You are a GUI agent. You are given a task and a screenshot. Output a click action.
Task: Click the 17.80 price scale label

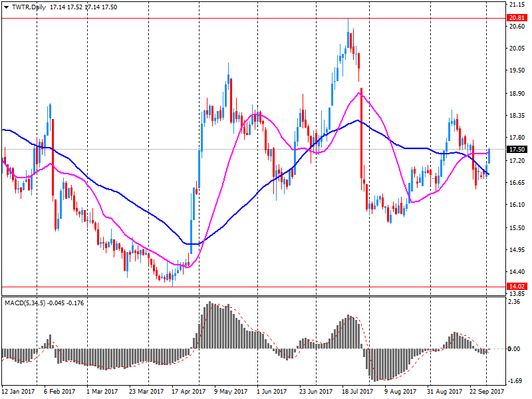coord(517,138)
